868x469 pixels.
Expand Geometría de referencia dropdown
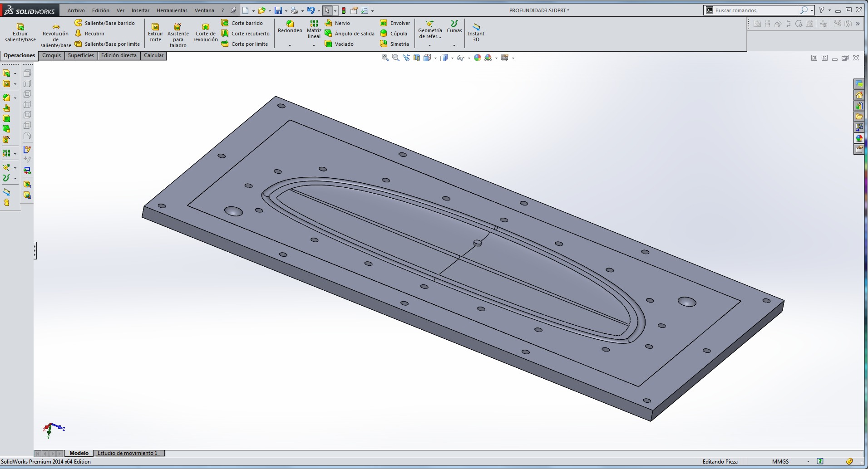[429, 45]
